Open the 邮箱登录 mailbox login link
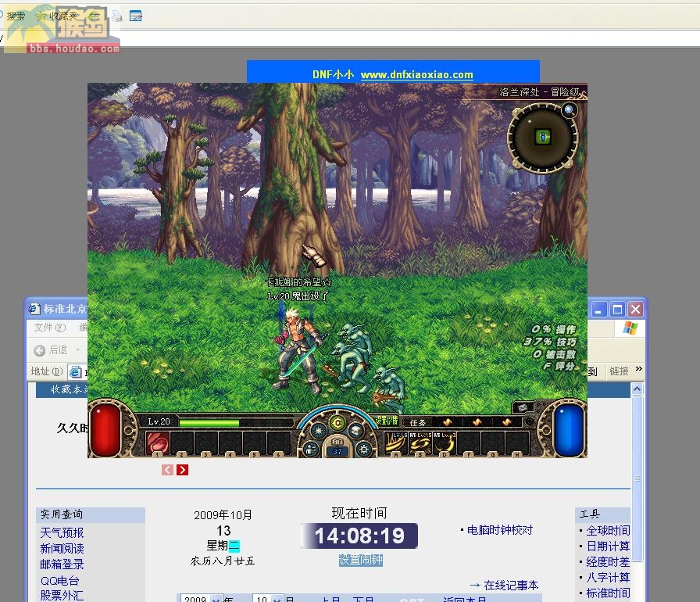The image size is (700, 602). click(62, 564)
